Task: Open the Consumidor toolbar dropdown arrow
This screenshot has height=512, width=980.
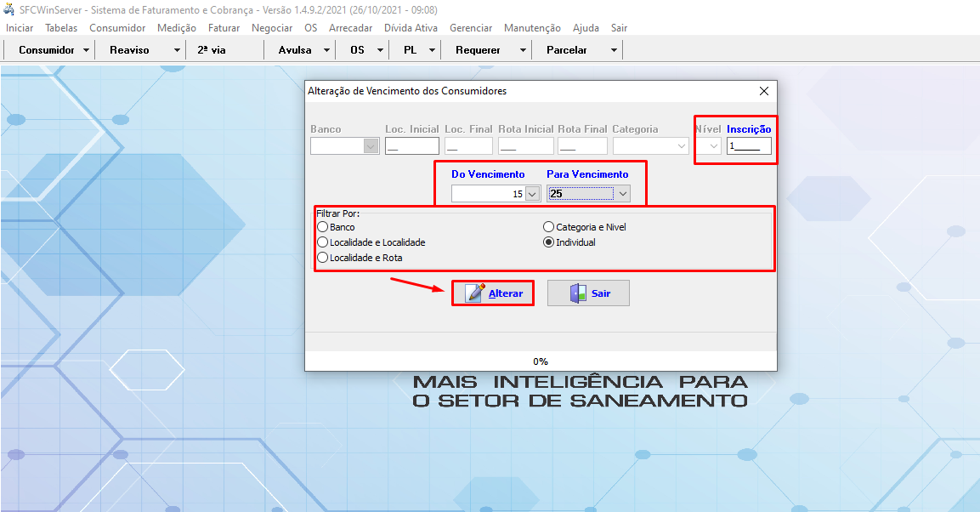Action: (87, 50)
